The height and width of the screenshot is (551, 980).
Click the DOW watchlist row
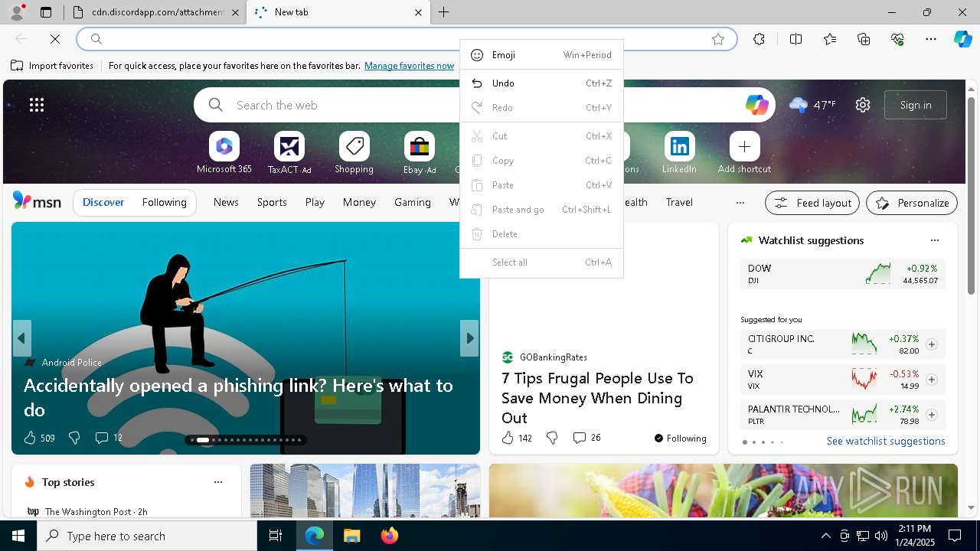[x=842, y=274]
